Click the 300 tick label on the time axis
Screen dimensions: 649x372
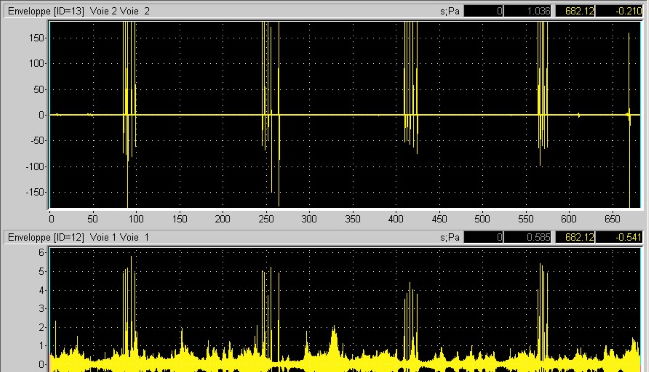309,219
